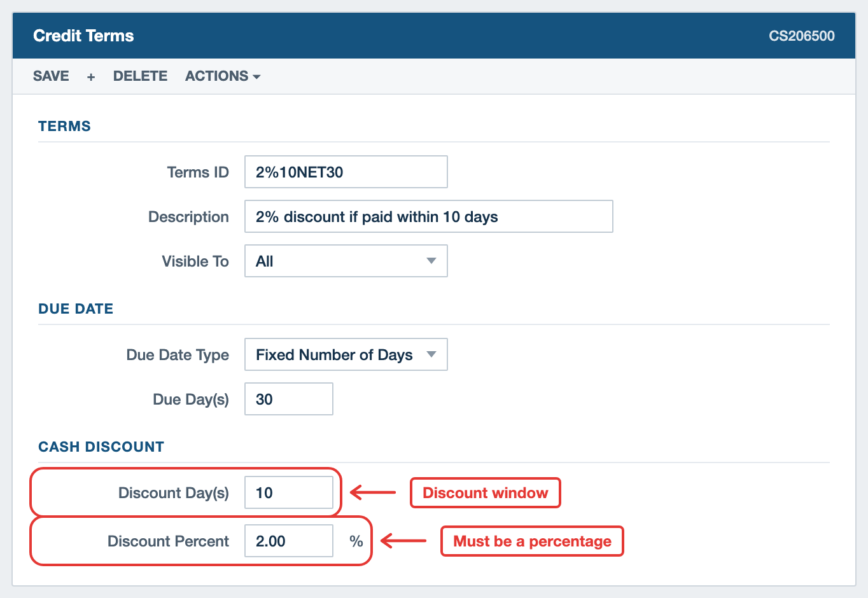Click the % sign after Discount Percent
This screenshot has width=868, height=598.
[356, 541]
